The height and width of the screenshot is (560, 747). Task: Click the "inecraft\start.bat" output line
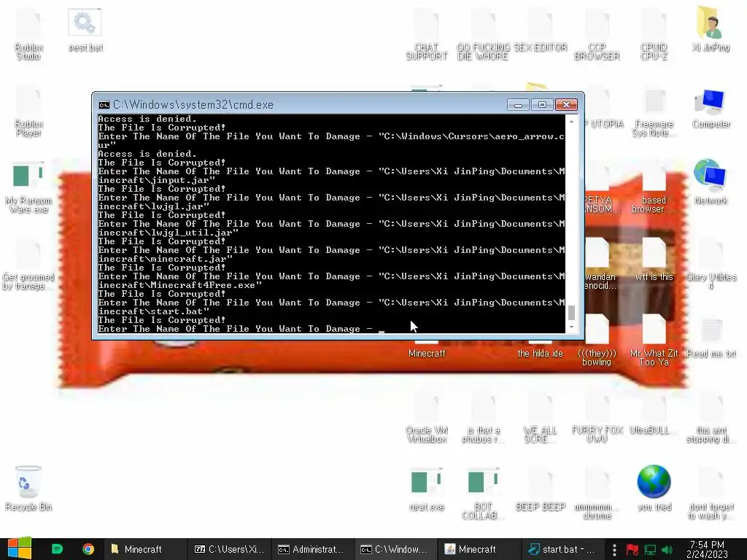point(153,311)
